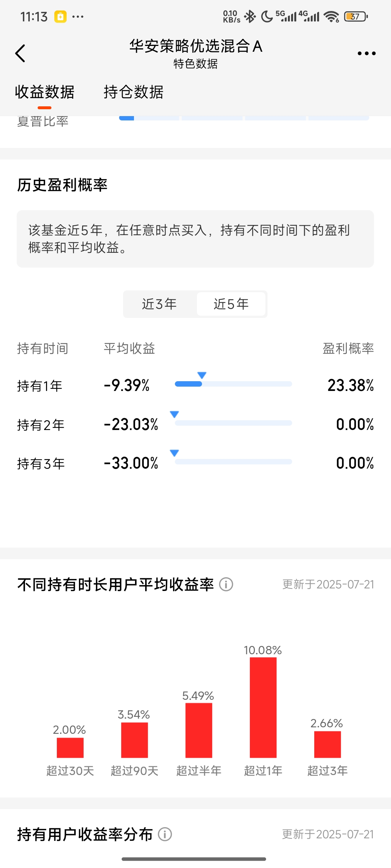Tap the blue marker on 持有1年 bar
This screenshot has width=391, height=868.
click(202, 375)
